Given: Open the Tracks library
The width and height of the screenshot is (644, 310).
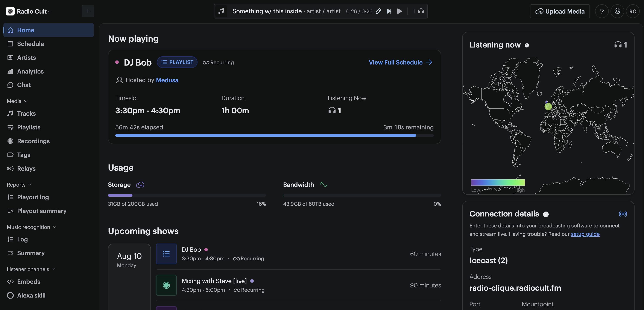Looking at the screenshot, I should [x=49, y=114].
